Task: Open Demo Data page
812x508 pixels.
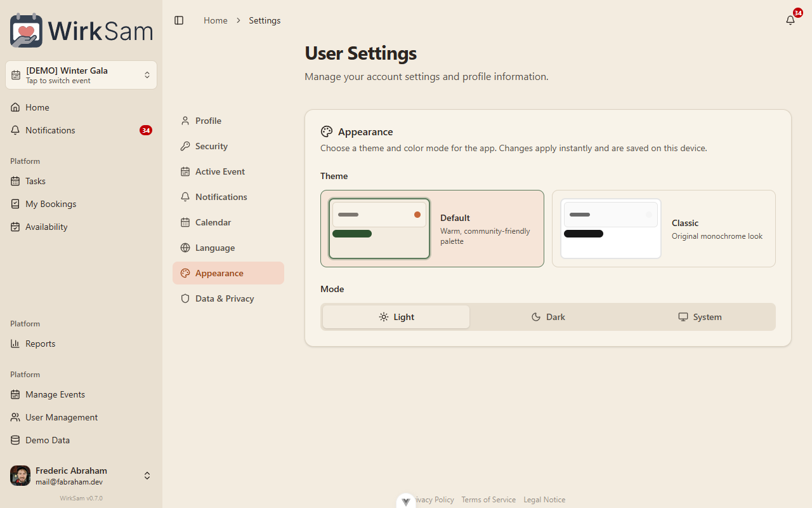Action: coord(81,440)
